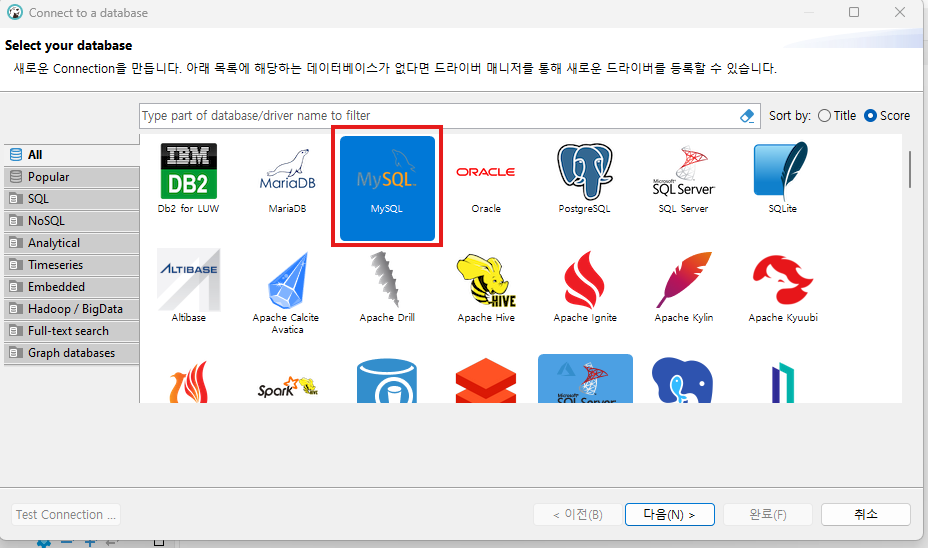Screen dimensions: 928x548
Task: Maximize the Connect to a database window
Action: [853, 12]
